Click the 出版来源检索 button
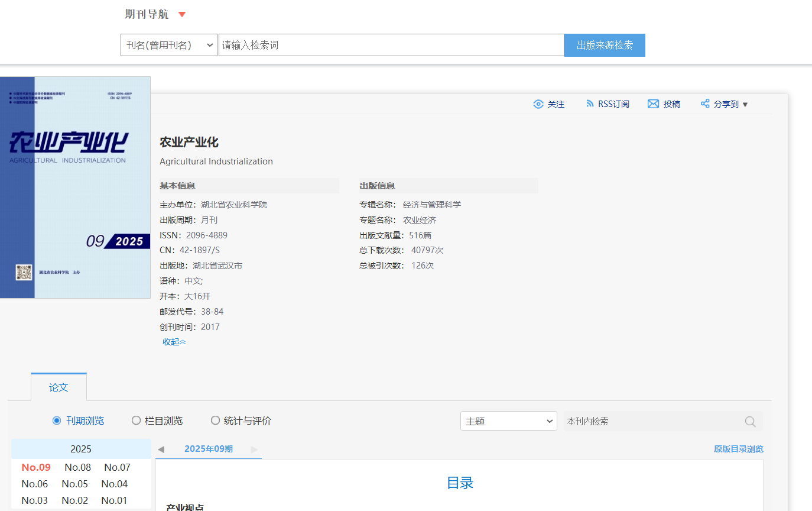The height and width of the screenshot is (511, 812). [x=605, y=45]
